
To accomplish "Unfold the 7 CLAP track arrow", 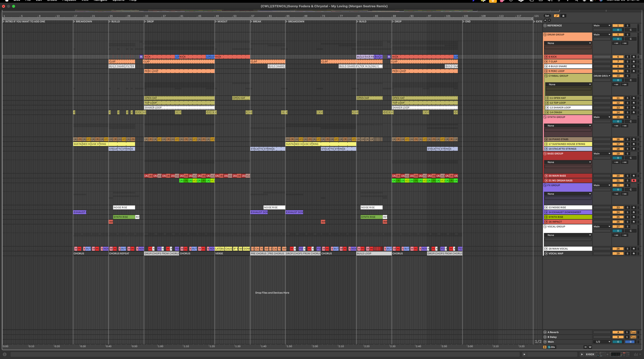I will tap(546, 62).
